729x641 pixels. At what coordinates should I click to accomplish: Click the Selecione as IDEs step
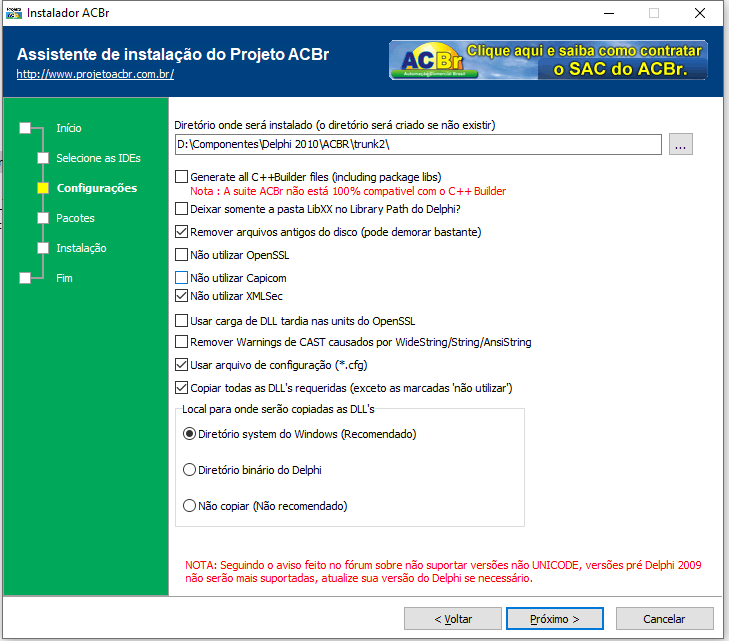98,158
